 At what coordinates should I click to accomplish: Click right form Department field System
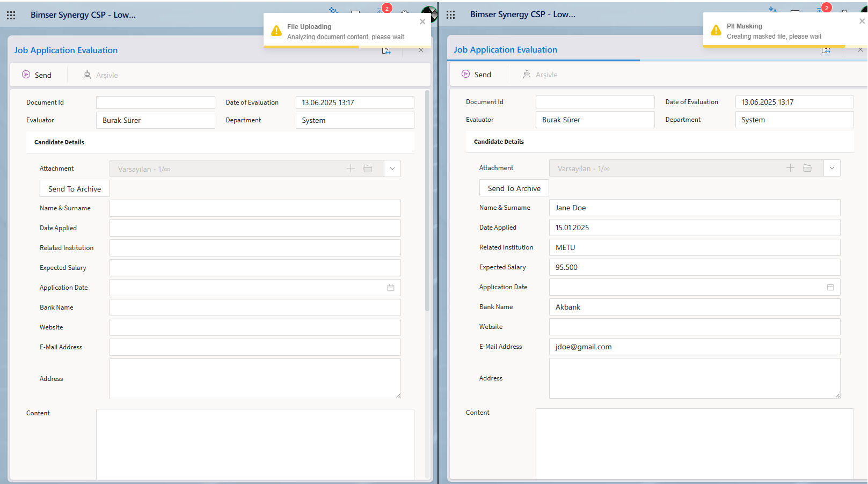(x=794, y=120)
